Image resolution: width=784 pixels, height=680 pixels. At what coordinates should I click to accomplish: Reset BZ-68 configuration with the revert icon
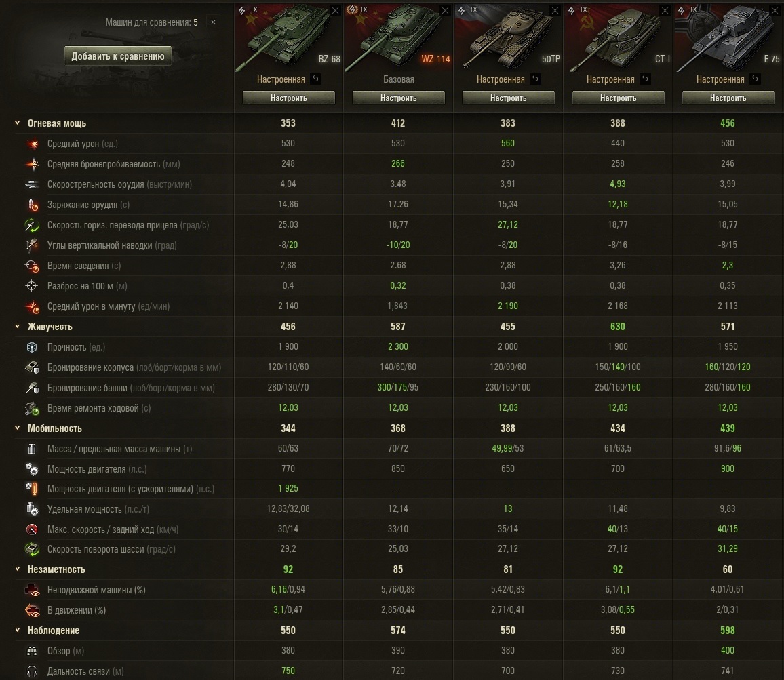coord(315,79)
